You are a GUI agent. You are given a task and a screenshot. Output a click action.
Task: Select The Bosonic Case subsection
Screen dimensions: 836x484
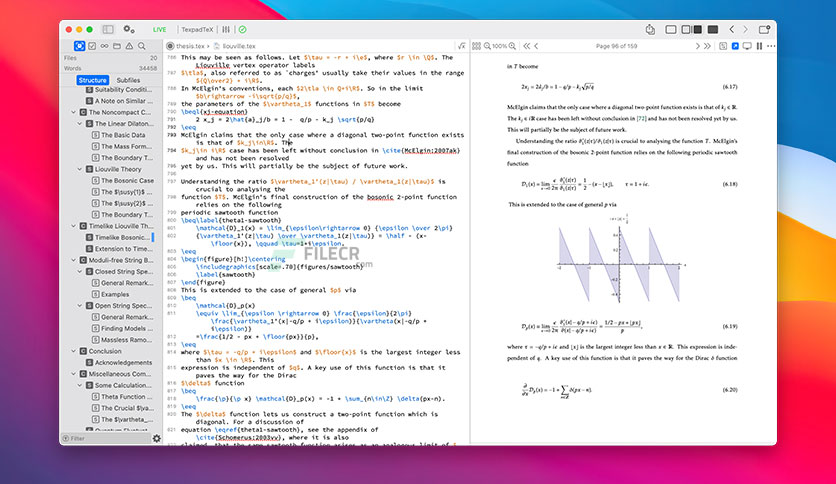point(123,181)
